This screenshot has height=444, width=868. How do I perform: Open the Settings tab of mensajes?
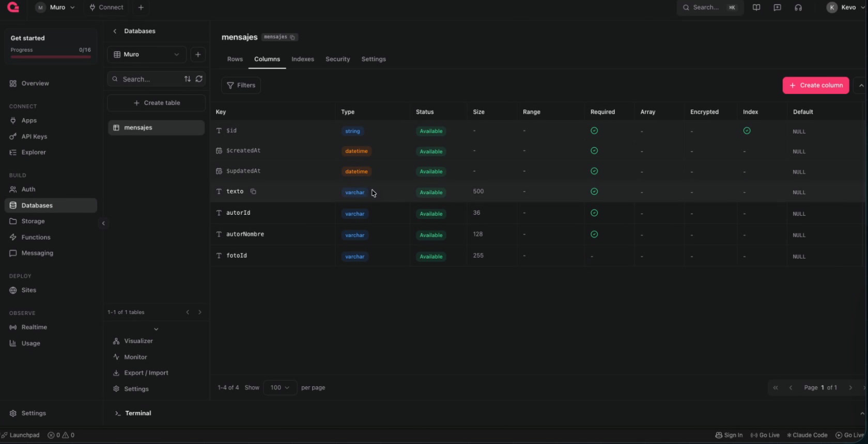pyautogui.click(x=374, y=59)
